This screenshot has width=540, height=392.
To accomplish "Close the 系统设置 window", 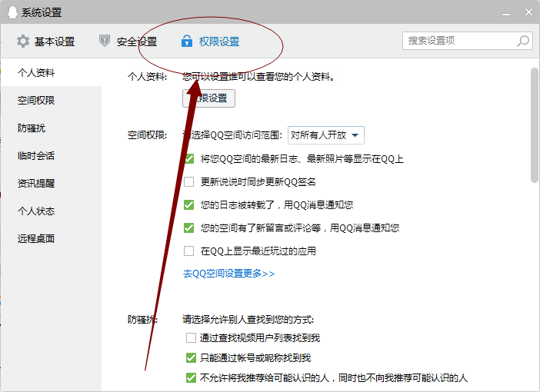I will tap(528, 12).
